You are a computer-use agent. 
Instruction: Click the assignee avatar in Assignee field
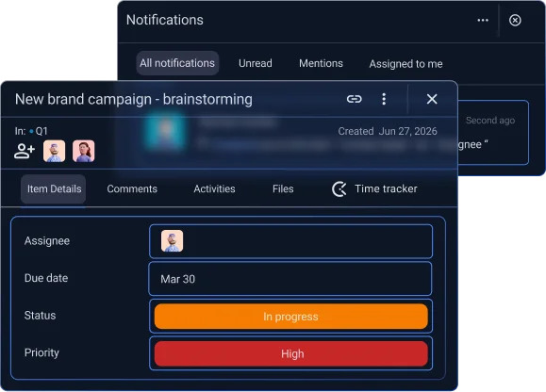click(x=172, y=240)
